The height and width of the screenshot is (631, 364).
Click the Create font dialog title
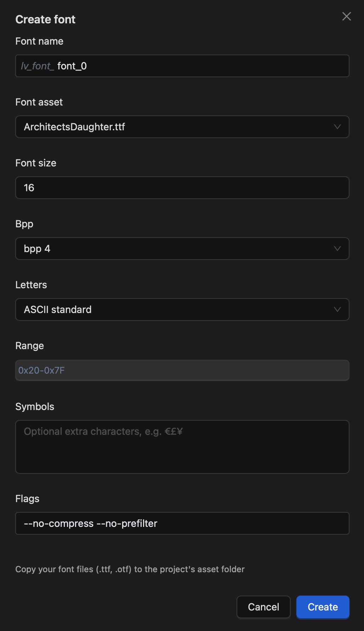(45, 19)
